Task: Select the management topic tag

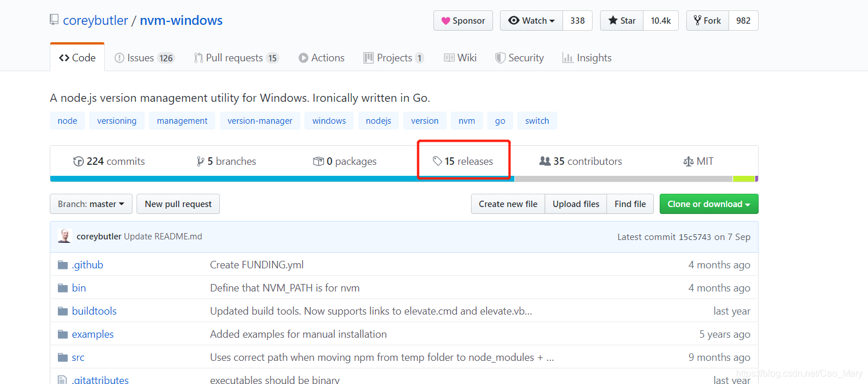Action: (x=182, y=121)
